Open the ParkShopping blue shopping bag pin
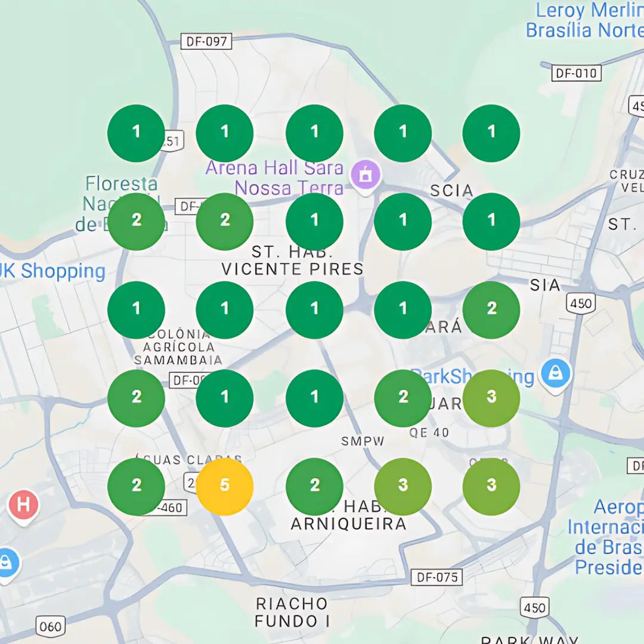 tap(555, 376)
